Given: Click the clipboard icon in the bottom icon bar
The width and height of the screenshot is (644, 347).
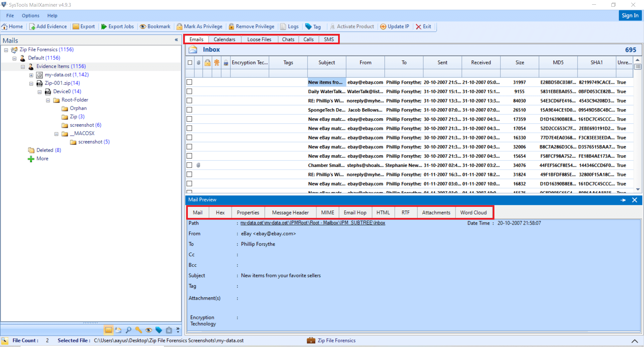Looking at the screenshot, I should [169, 330].
